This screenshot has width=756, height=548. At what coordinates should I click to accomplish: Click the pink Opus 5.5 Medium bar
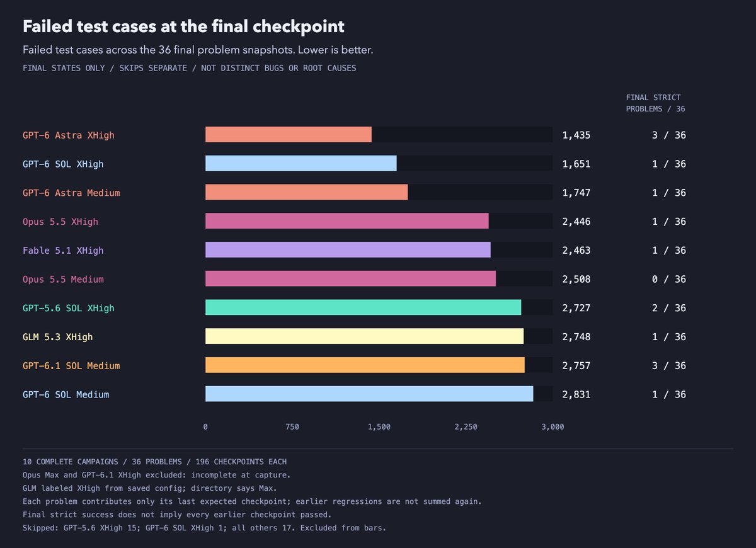[351, 279]
